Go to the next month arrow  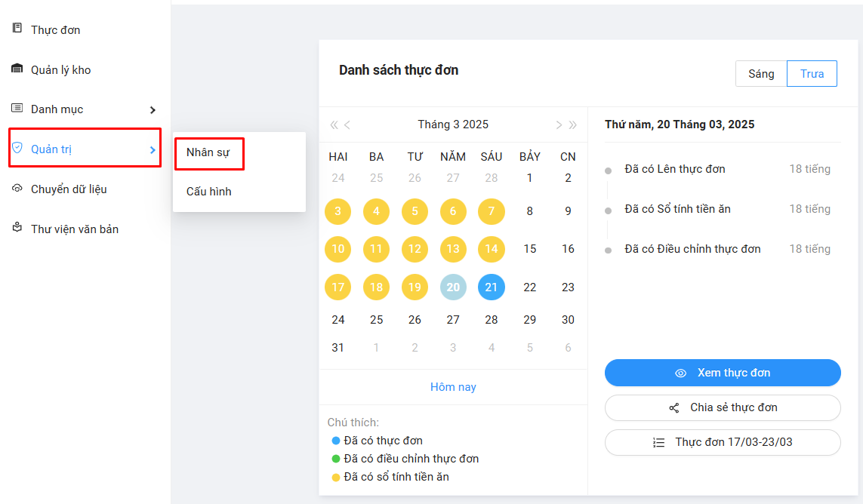coord(559,125)
